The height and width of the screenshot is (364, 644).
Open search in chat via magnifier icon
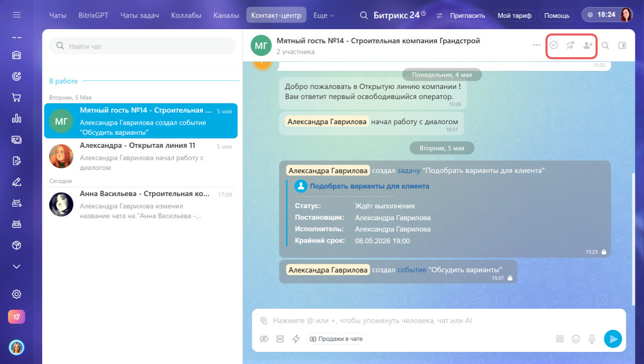[605, 45]
